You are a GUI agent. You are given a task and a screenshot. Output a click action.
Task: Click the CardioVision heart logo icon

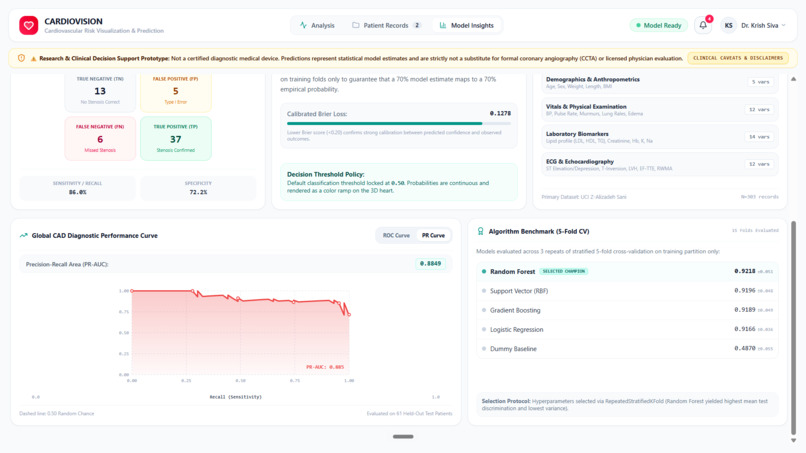click(29, 25)
